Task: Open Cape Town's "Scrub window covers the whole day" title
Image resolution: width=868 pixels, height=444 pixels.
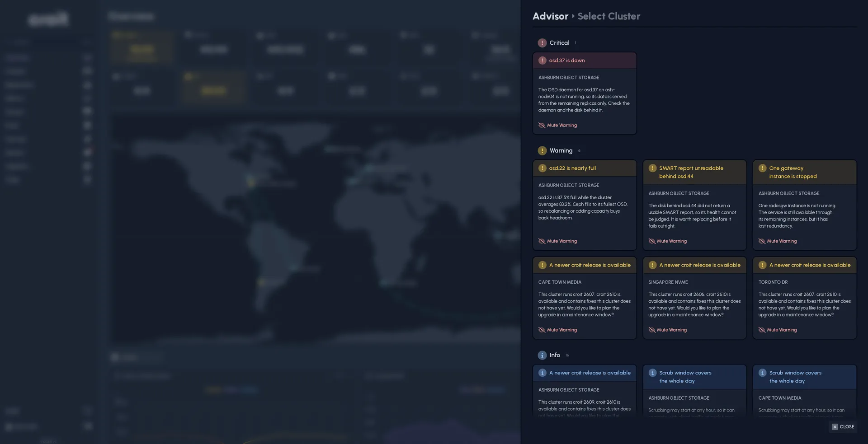Action: (x=796, y=377)
